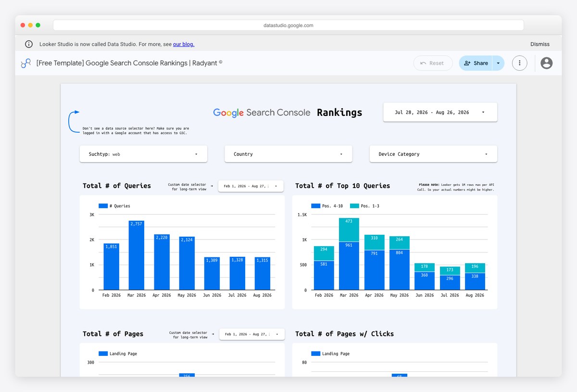Image resolution: width=577 pixels, height=392 pixels.
Task: Click the Reset button
Action: click(x=433, y=63)
